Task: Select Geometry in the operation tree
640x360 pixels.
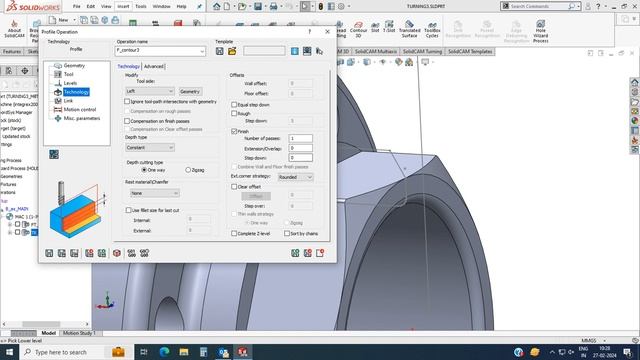Action: (74, 65)
